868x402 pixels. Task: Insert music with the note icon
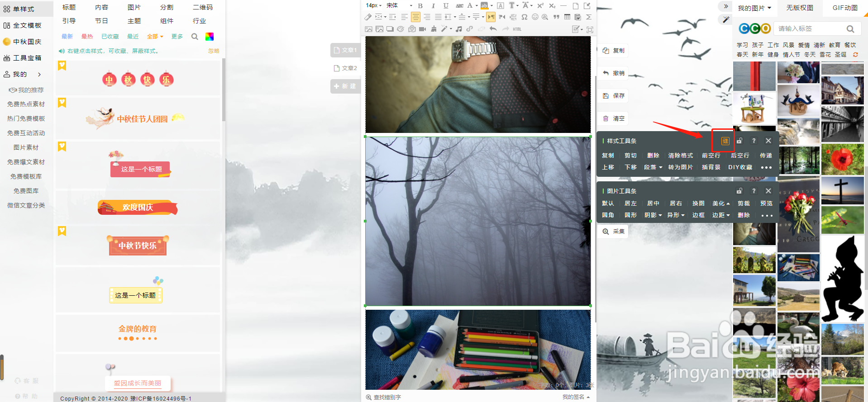(x=459, y=29)
